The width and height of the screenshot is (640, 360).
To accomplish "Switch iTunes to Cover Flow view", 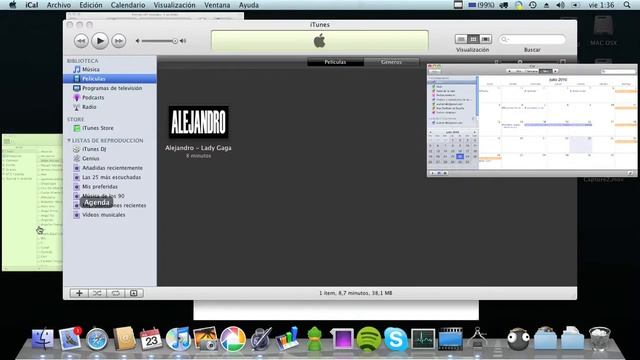I will (486, 39).
